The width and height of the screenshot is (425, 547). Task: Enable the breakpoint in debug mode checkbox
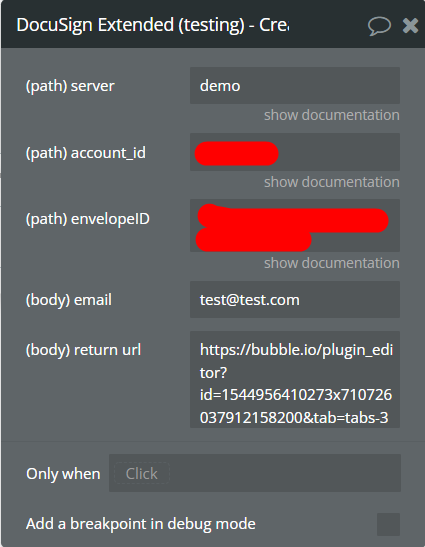[x=388, y=524]
